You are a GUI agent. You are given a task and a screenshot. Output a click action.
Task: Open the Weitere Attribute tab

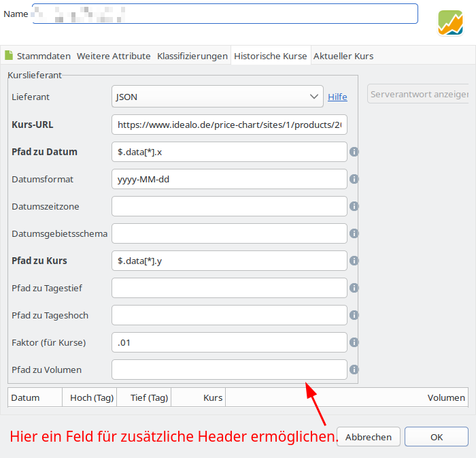tap(114, 56)
